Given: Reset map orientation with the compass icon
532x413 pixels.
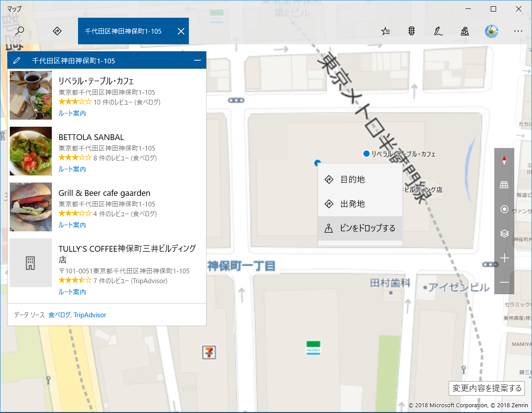Looking at the screenshot, I should [x=504, y=160].
